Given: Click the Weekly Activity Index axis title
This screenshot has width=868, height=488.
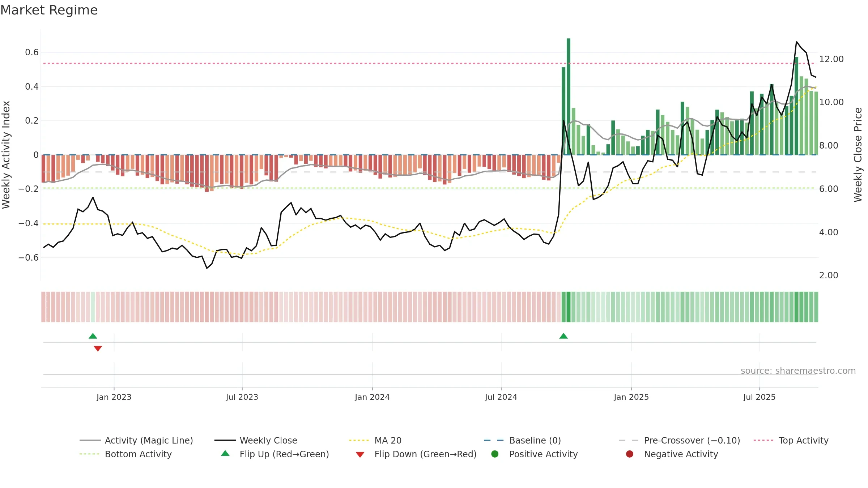Looking at the screenshot, I should [6, 155].
